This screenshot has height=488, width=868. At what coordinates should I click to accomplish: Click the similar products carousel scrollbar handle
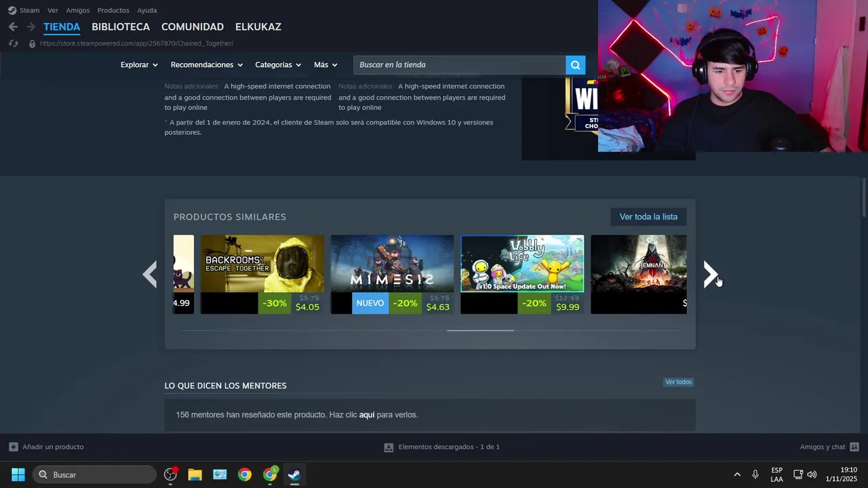[x=480, y=330]
